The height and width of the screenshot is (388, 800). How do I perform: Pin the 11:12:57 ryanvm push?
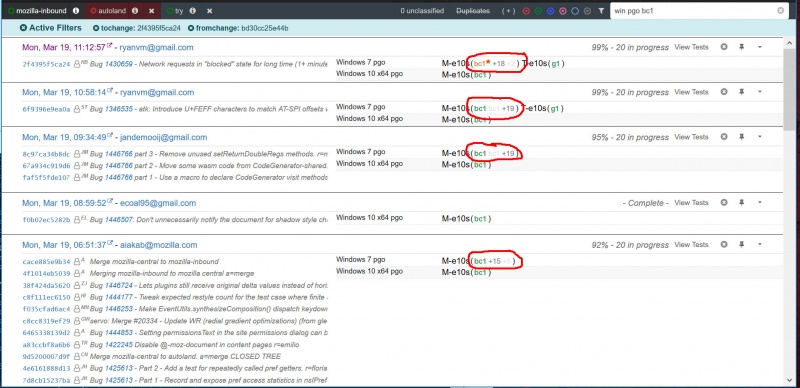coord(741,47)
